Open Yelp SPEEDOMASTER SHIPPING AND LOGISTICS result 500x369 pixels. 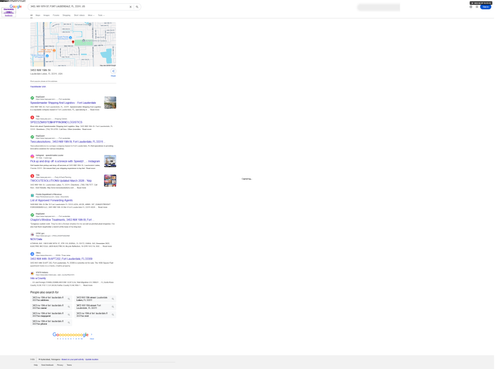coord(56,122)
